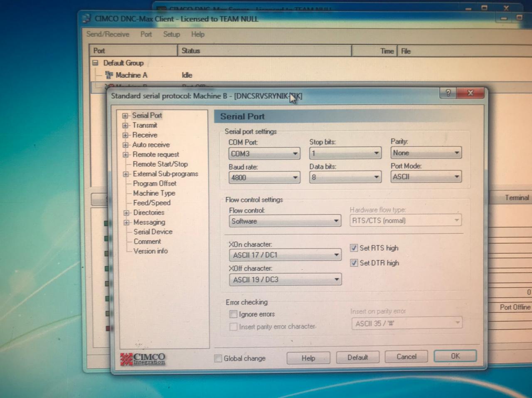Select the Machine A row
This screenshot has width=532, height=398.
(x=310, y=75)
